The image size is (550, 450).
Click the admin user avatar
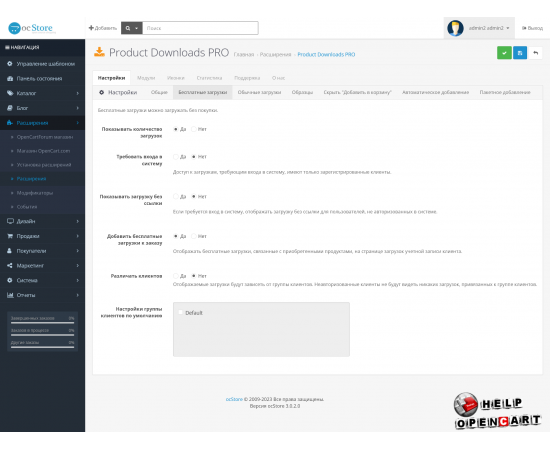pyautogui.click(x=455, y=28)
